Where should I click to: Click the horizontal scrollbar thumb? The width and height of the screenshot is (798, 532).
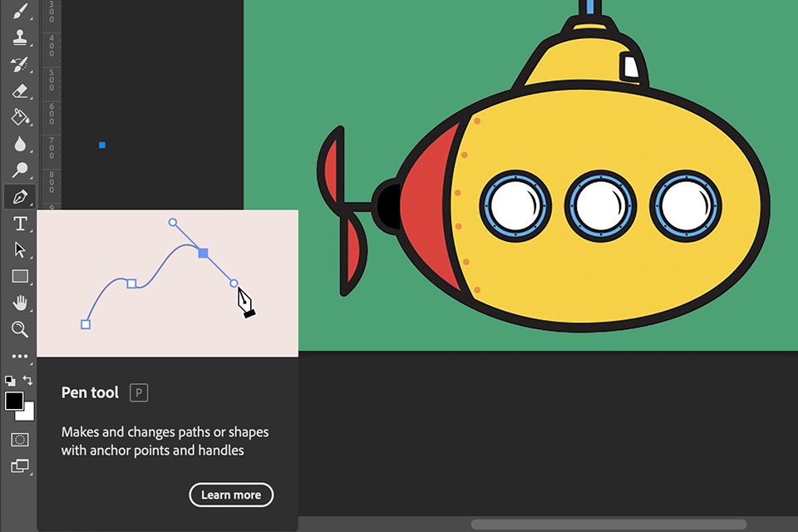click(608, 525)
